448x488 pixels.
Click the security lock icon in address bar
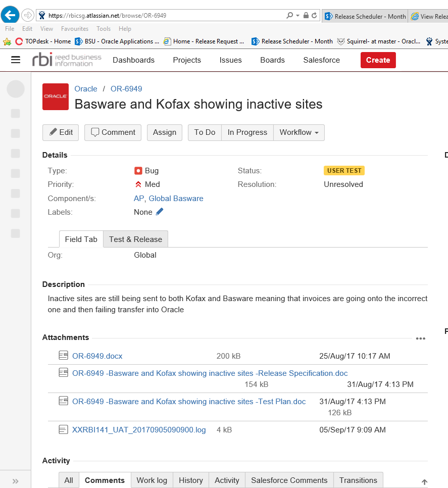pyautogui.click(x=306, y=15)
